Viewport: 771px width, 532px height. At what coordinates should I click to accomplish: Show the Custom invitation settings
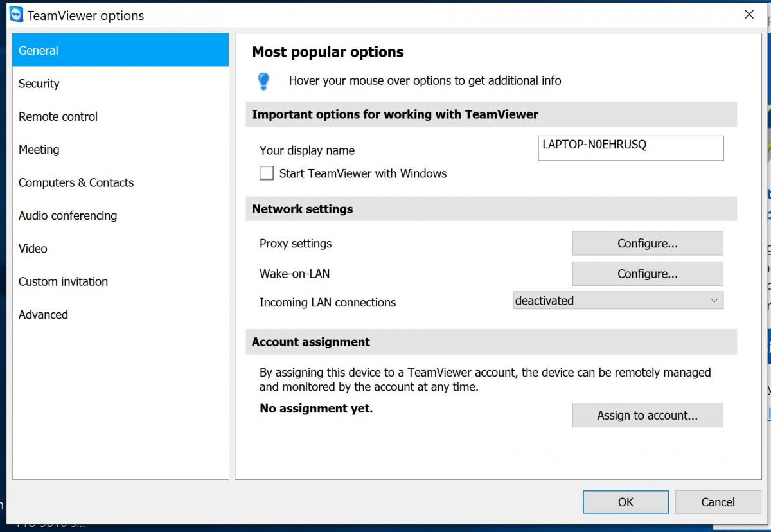click(121, 281)
